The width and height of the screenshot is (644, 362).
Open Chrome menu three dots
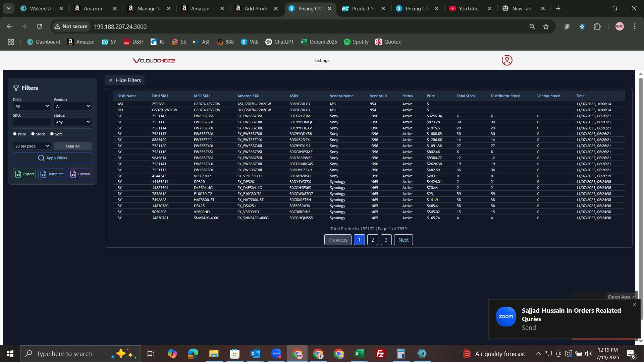click(x=635, y=26)
